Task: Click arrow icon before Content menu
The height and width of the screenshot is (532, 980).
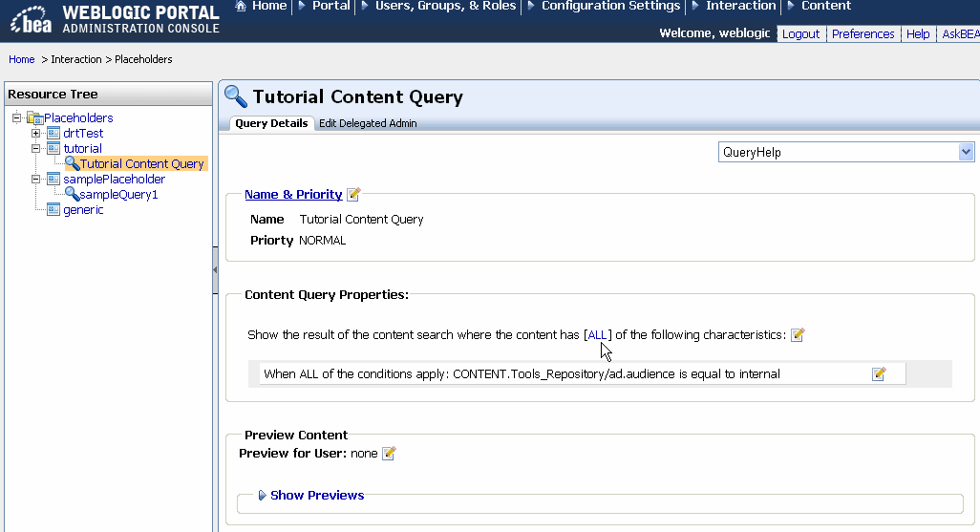Action: pyautogui.click(x=791, y=6)
